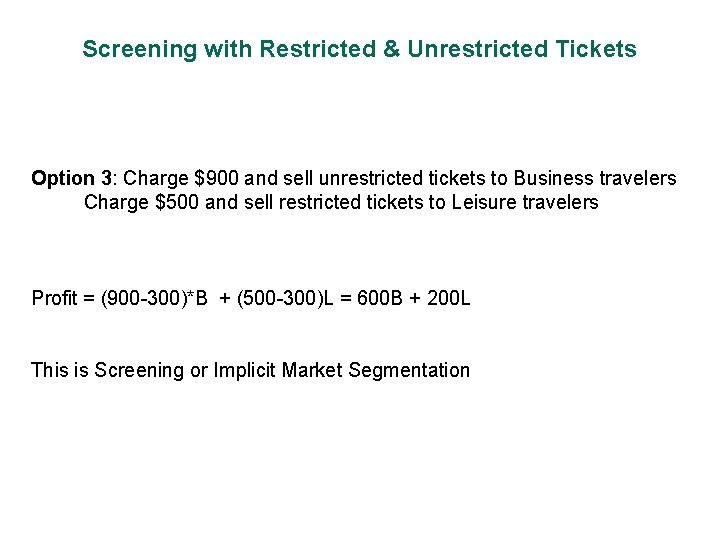Screen dimensions: 720x540
Task: Click the slide title starting with "Screening with"
Action: pos(358,49)
